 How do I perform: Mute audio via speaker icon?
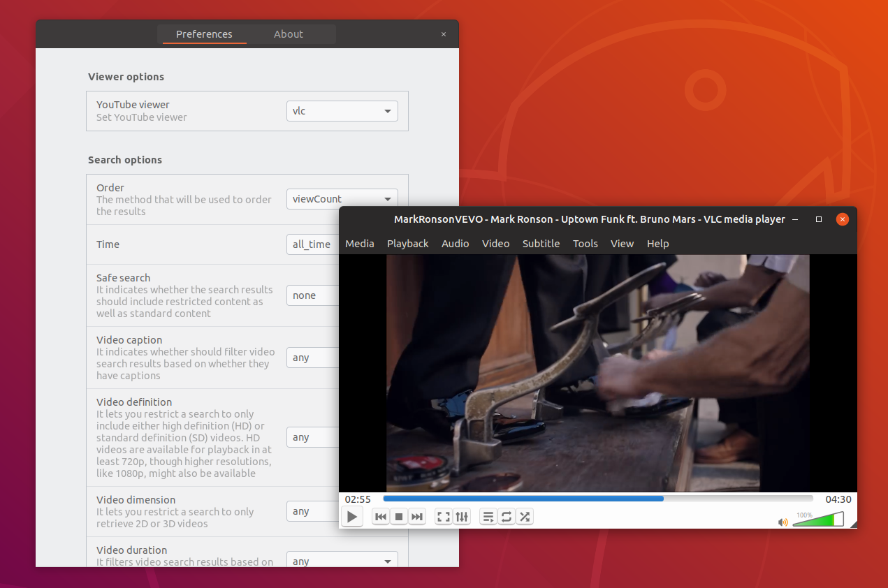coord(783,522)
